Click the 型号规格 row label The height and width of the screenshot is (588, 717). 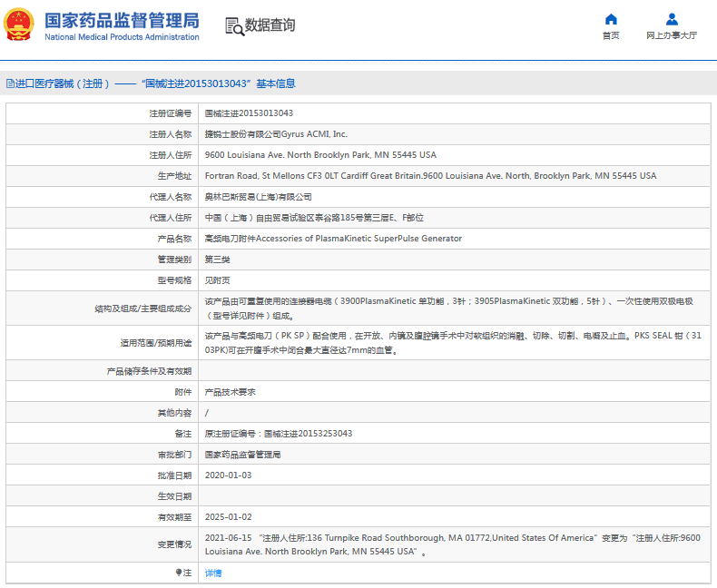tap(174, 280)
